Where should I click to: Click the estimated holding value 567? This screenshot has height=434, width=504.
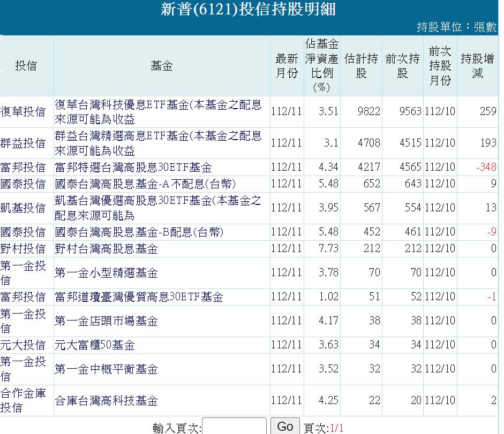(372, 208)
